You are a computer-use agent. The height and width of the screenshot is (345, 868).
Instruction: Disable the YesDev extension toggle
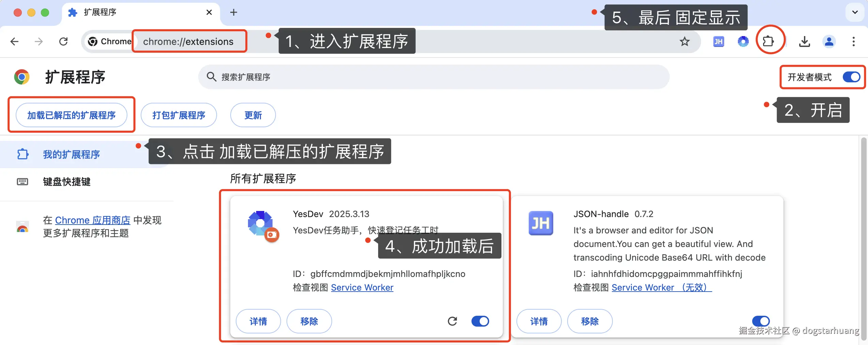click(480, 321)
